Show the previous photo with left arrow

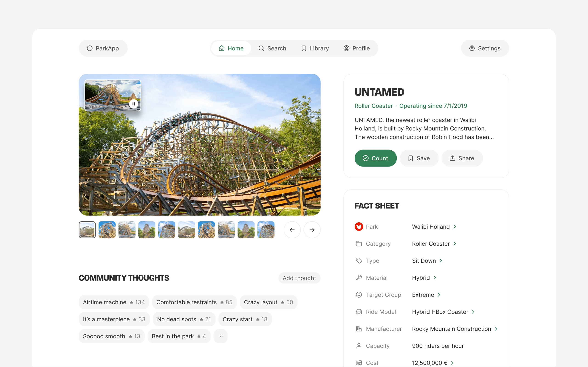(292, 230)
